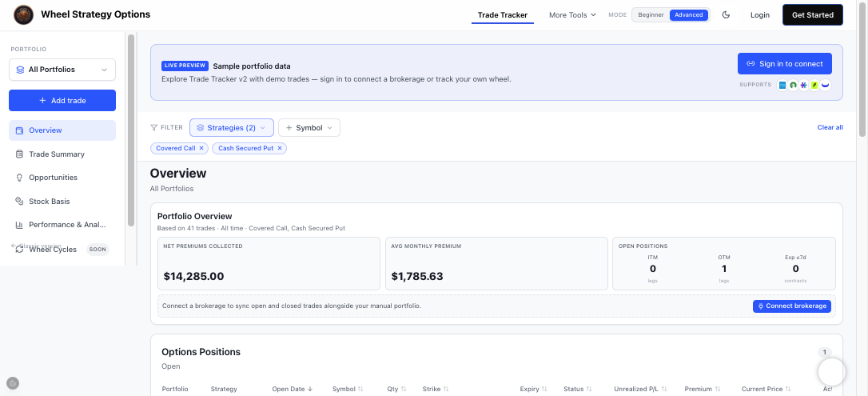Open the Symbol filter dropdown
Viewport: 868px width, 396px height.
pyautogui.click(x=309, y=128)
